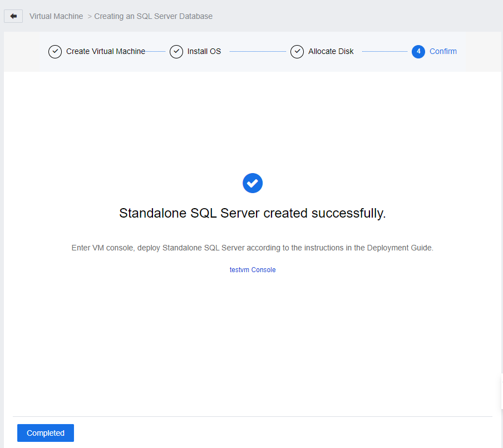Image resolution: width=503 pixels, height=448 pixels.
Task: Select the 'Standalone SQL Server created successfully.' heading
Action: click(x=253, y=213)
